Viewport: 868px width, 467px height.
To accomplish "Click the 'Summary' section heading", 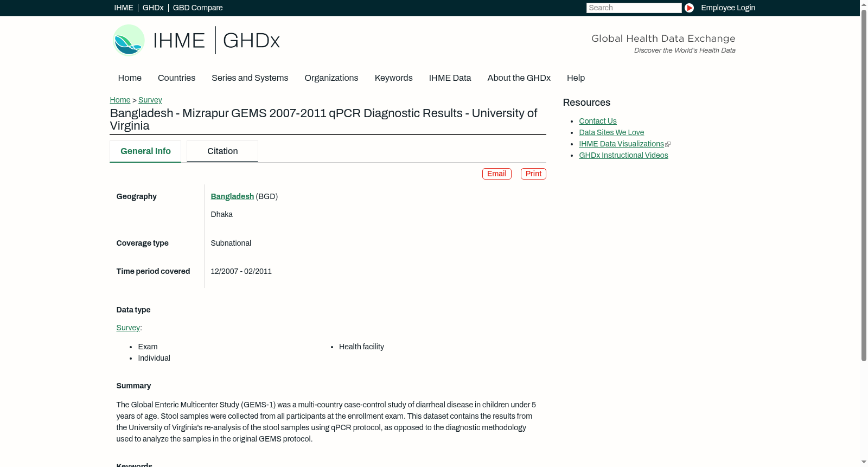I will (x=133, y=386).
